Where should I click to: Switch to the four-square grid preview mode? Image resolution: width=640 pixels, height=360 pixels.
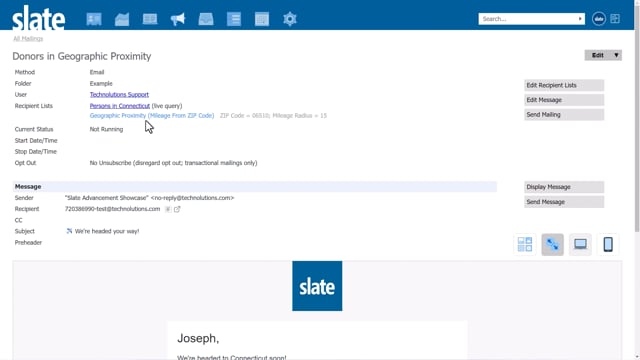click(x=525, y=244)
